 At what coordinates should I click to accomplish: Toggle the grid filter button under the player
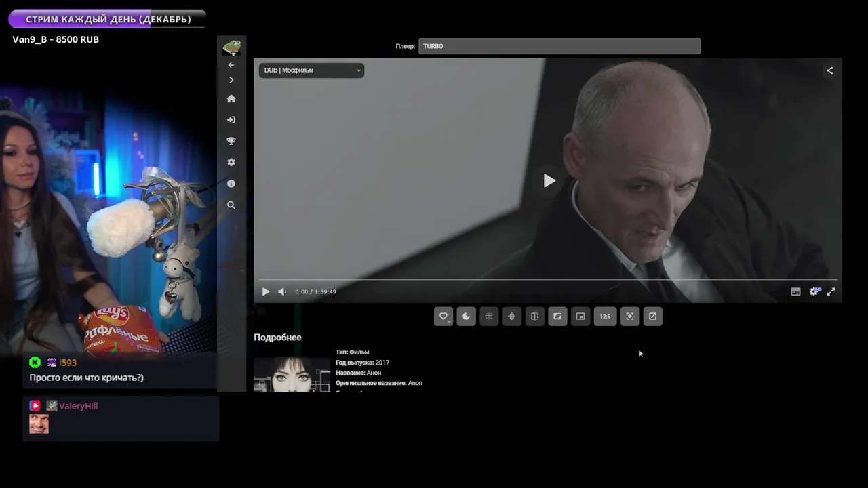pyautogui.click(x=489, y=317)
